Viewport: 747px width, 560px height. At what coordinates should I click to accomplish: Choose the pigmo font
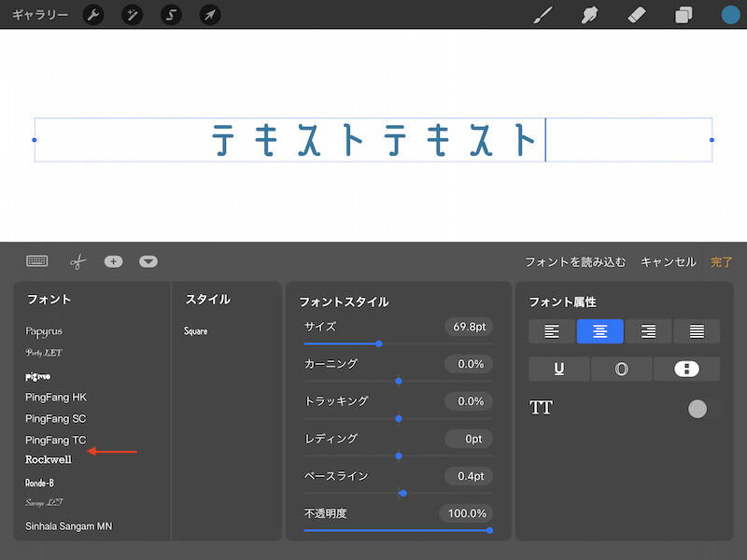click(x=37, y=376)
